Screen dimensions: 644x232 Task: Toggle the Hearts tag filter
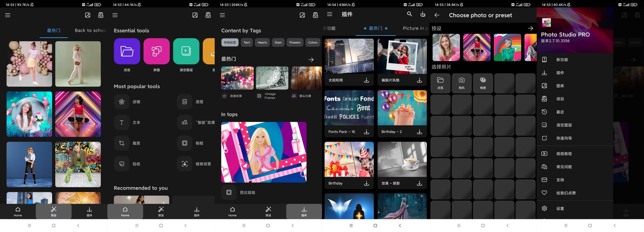coord(262,42)
